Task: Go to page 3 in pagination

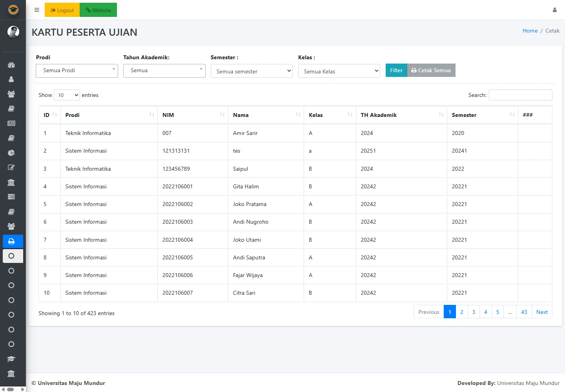Action: pos(474,312)
